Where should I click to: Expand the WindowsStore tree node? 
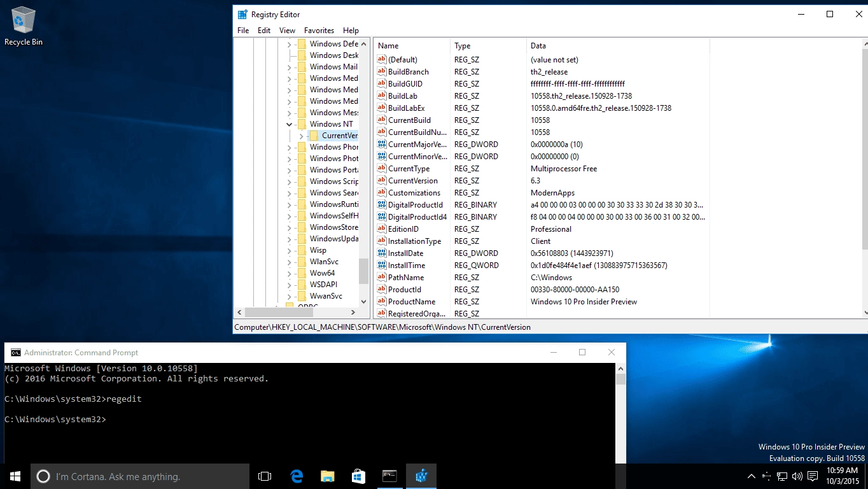tap(289, 227)
